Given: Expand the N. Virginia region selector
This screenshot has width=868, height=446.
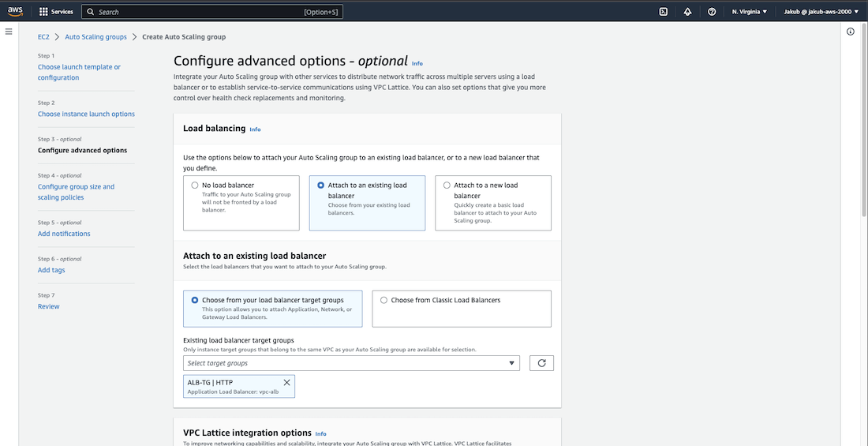Looking at the screenshot, I should click(749, 12).
